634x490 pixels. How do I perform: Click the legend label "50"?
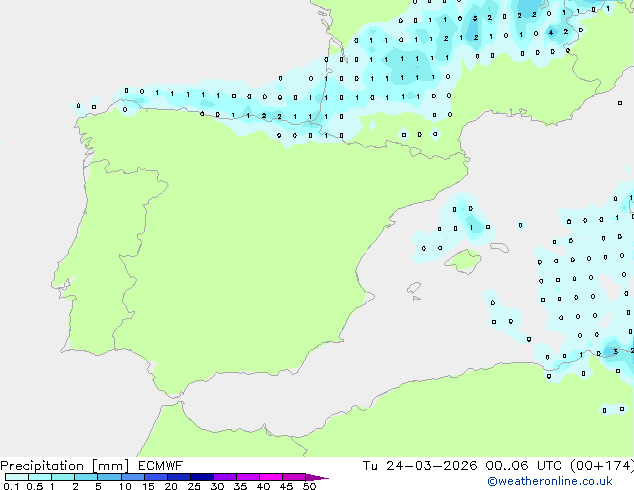coord(309,486)
